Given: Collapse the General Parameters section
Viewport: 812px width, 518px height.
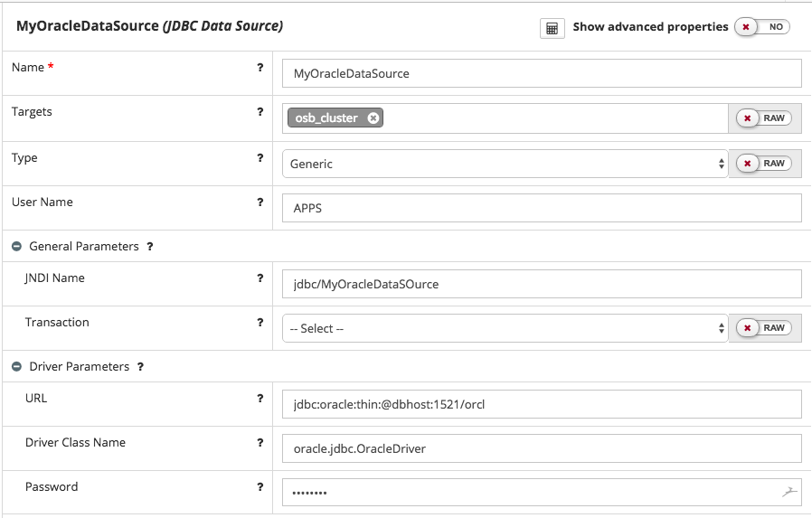Looking at the screenshot, I should click(16, 247).
